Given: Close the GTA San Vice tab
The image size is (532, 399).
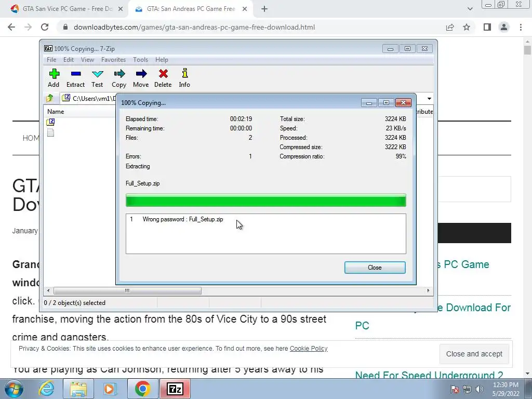Looking at the screenshot, I should 121,9.
